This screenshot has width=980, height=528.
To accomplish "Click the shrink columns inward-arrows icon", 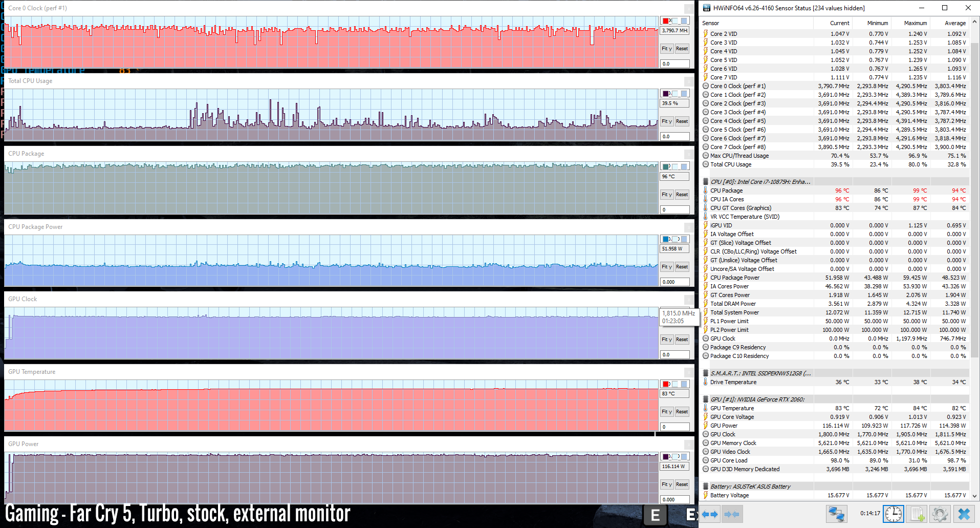I will (x=732, y=514).
